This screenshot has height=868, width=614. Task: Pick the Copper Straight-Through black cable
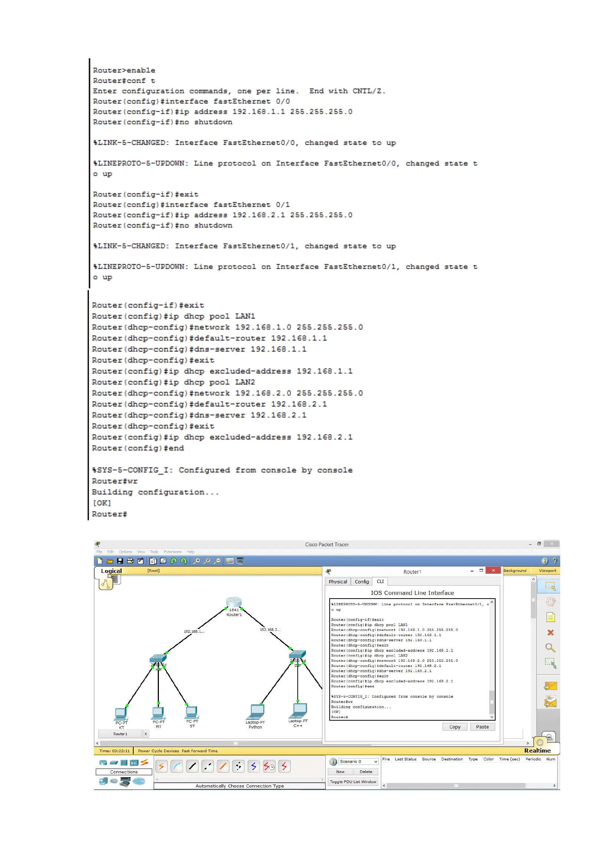tap(192, 766)
